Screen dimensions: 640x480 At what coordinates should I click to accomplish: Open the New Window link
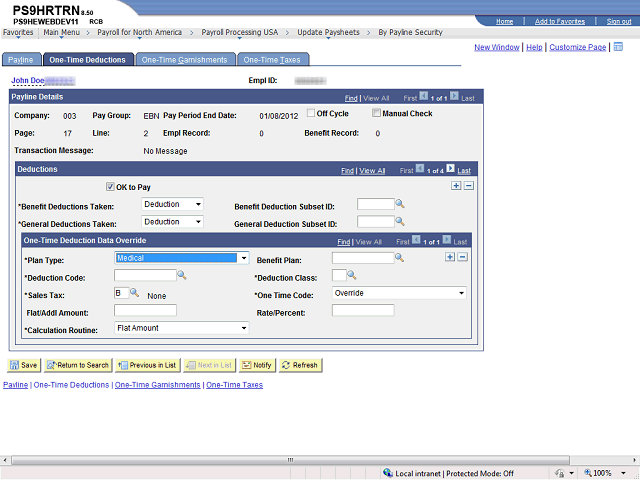pyautogui.click(x=496, y=47)
